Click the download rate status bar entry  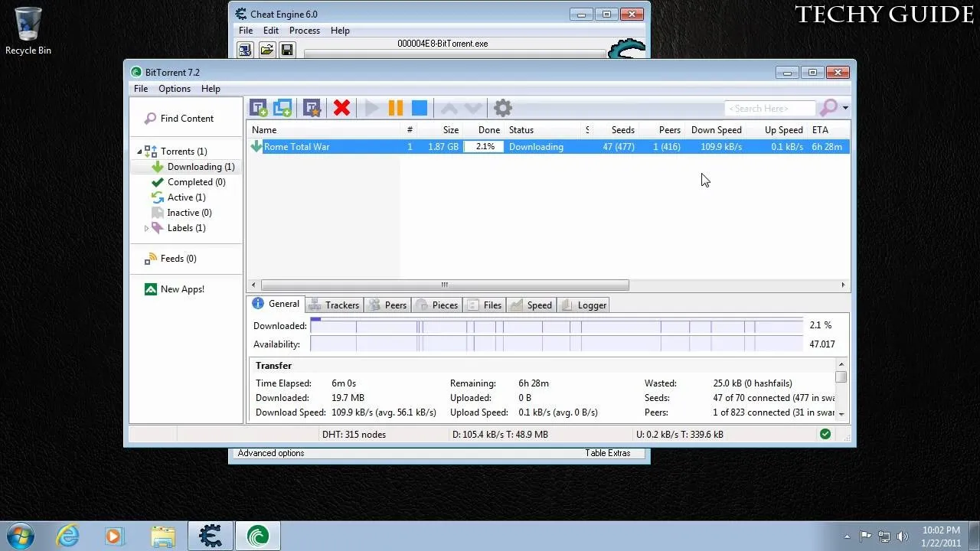coord(500,435)
